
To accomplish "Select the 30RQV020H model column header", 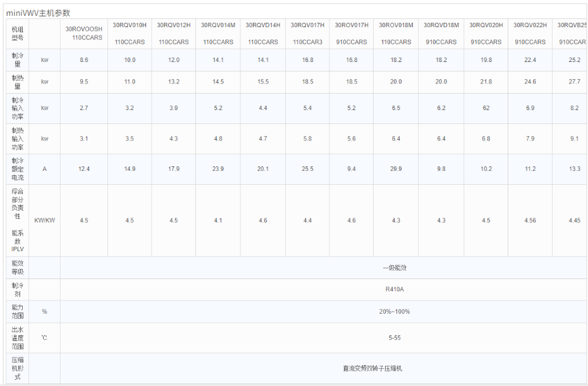I will pos(486,34).
